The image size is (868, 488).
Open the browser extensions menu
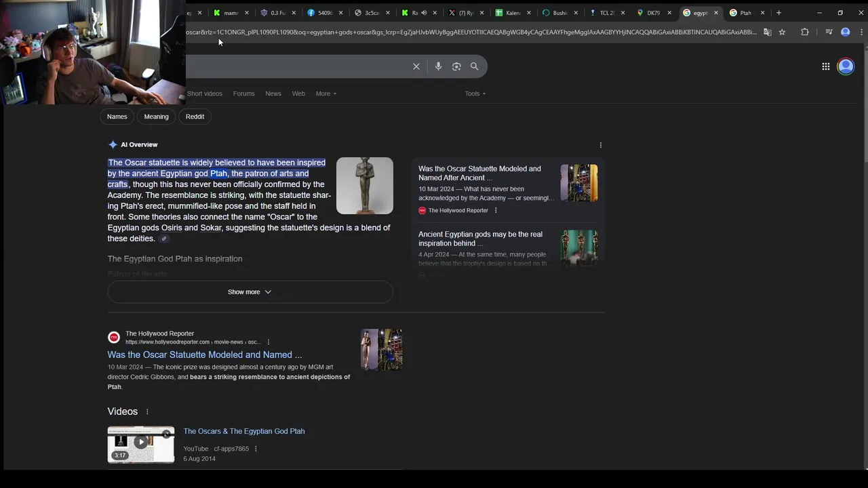click(805, 32)
